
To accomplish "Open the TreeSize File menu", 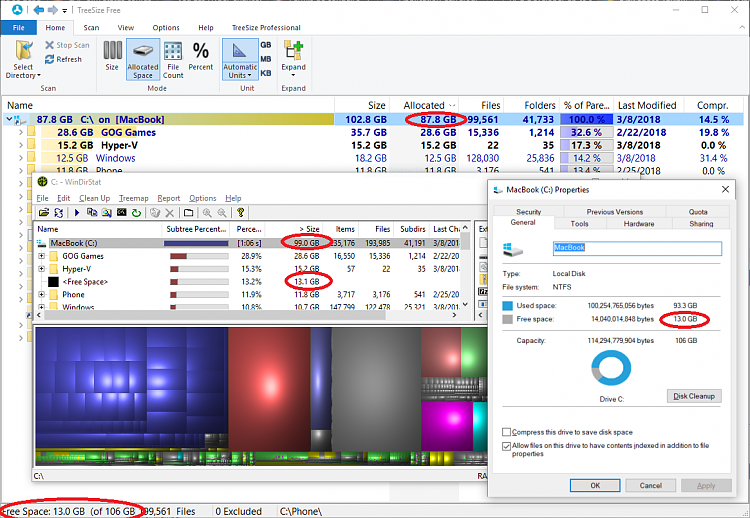I will [x=19, y=28].
